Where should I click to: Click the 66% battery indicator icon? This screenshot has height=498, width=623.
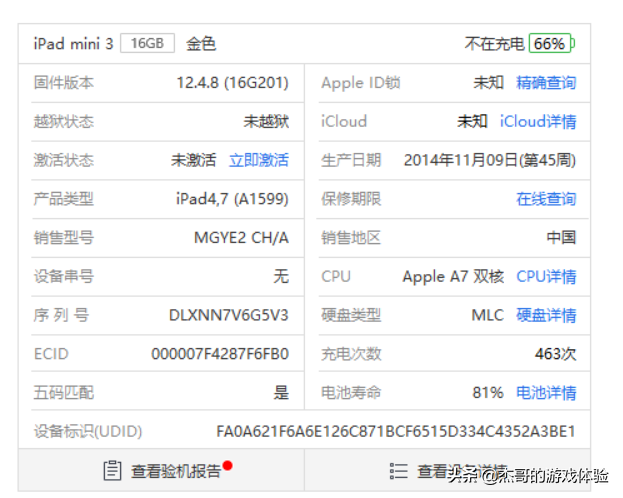(x=551, y=43)
